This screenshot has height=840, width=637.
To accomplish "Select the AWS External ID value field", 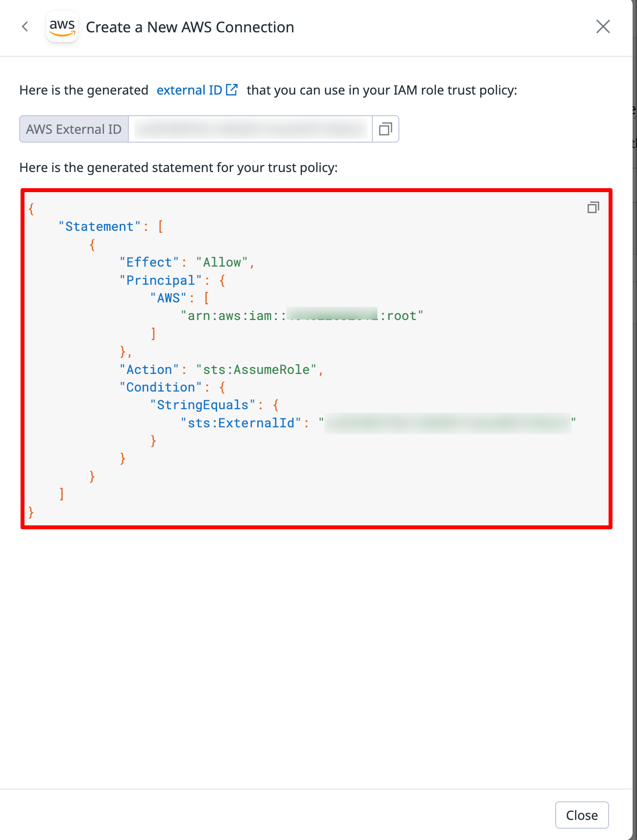I will coord(250,129).
